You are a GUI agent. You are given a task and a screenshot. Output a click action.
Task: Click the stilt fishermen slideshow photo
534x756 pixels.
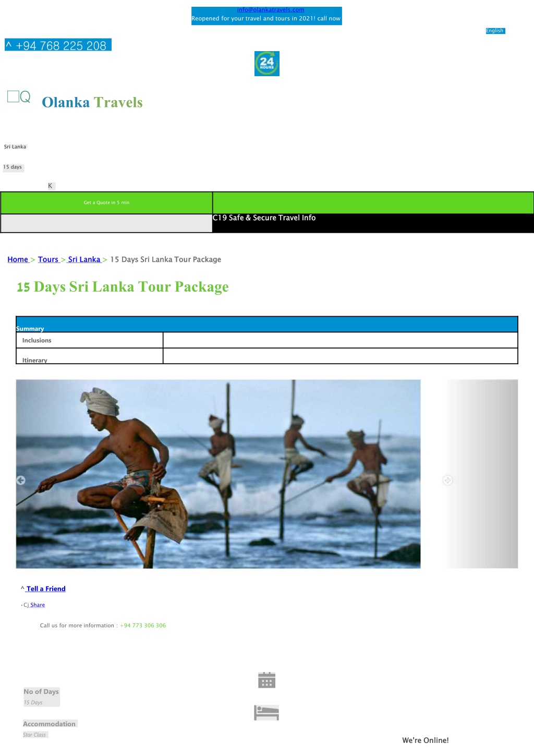218,474
